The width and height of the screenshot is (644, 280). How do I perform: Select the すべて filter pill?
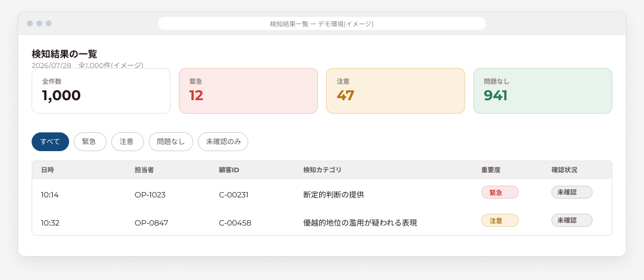[x=50, y=142]
